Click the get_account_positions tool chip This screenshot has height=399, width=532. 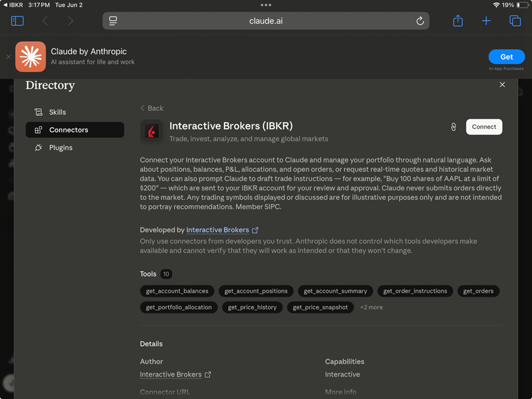click(256, 291)
